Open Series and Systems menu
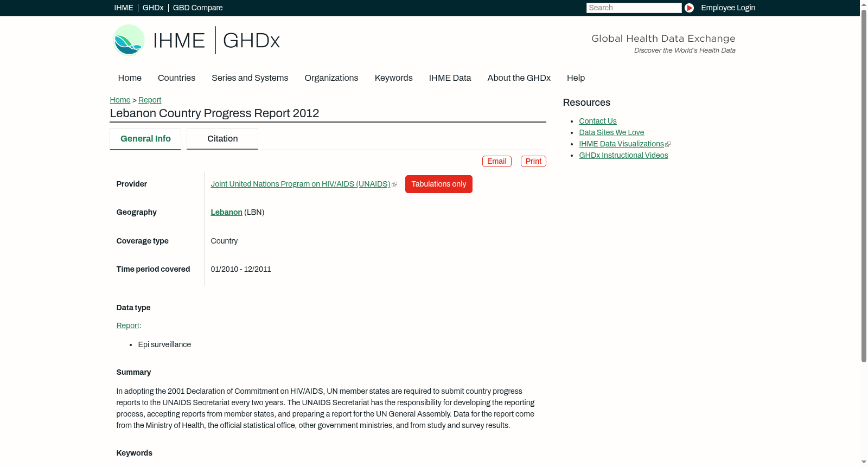The height and width of the screenshot is (467, 868). pyautogui.click(x=250, y=78)
